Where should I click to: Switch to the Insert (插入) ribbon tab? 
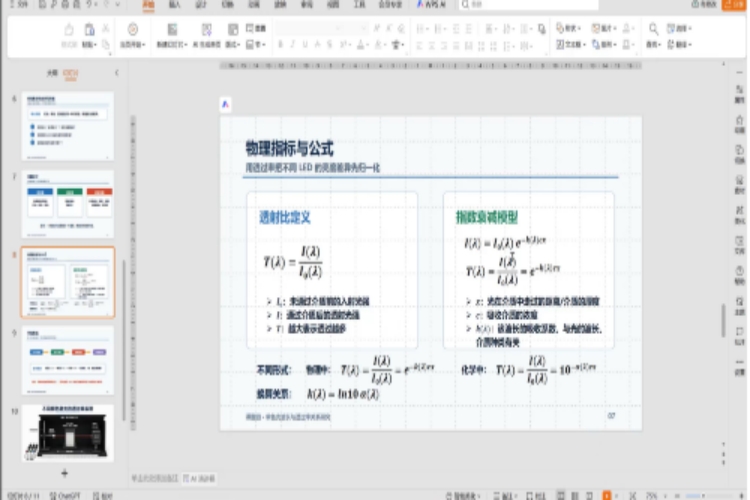pos(175,5)
